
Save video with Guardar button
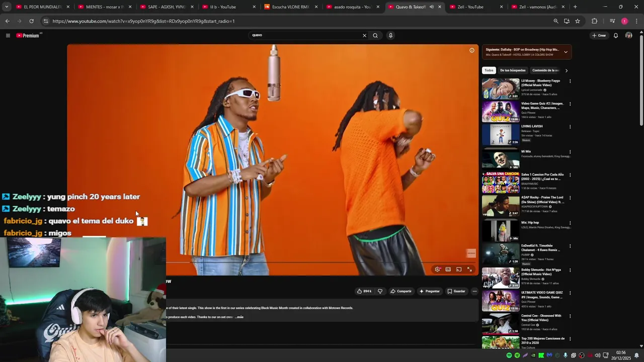(x=456, y=291)
